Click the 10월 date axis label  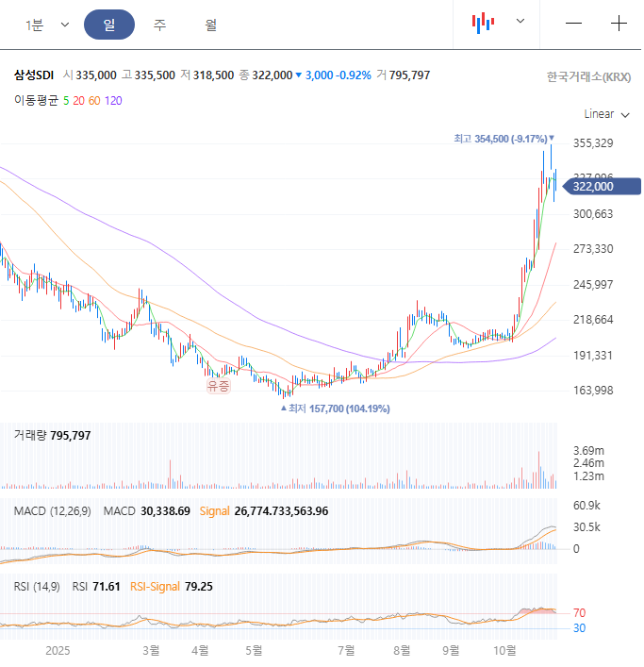point(504,650)
